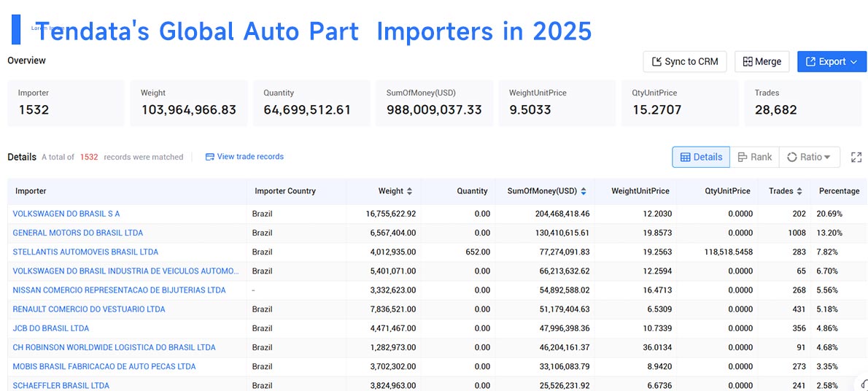Viewport: 868px width, 391px height.
Task: Open CH ROBINSON WORLDWIDE LOGISTICA DO BRASIL LTDA
Action: (x=114, y=347)
